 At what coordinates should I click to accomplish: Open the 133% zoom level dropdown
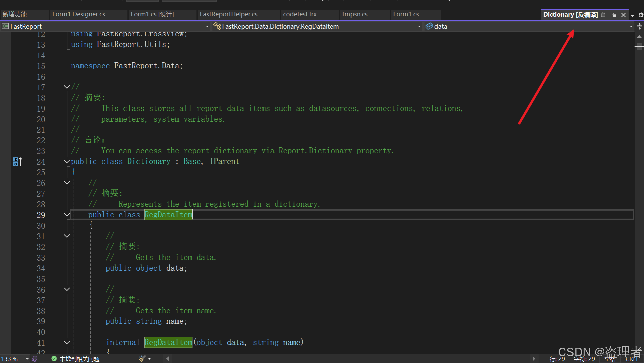pos(27,359)
